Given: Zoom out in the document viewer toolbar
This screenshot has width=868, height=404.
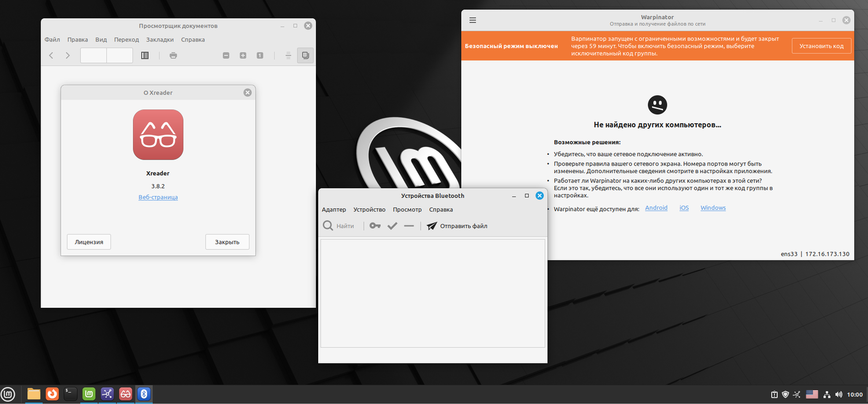Looking at the screenshot, I should click(226, 56).
